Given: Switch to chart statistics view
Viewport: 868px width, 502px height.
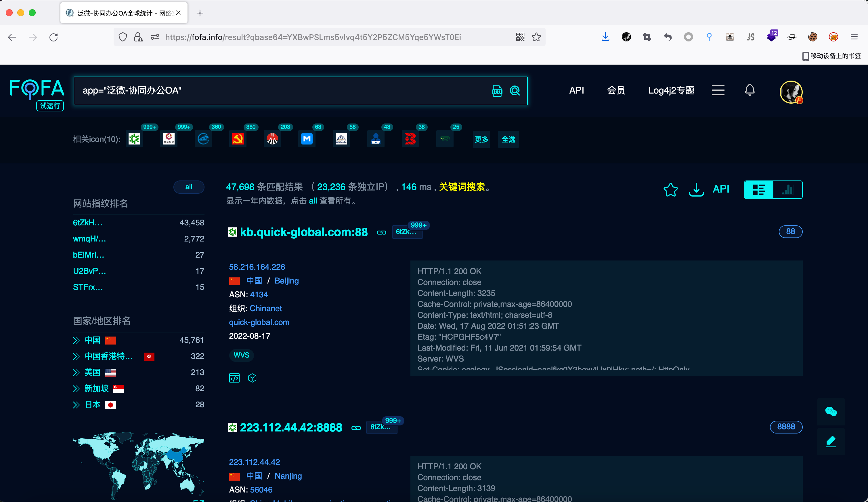Looking at the screenshot, I should (x=788, y=189).
